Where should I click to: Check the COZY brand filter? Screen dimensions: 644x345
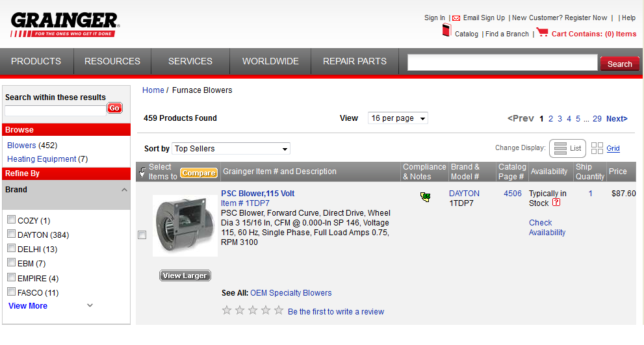(x=12, y=220)
